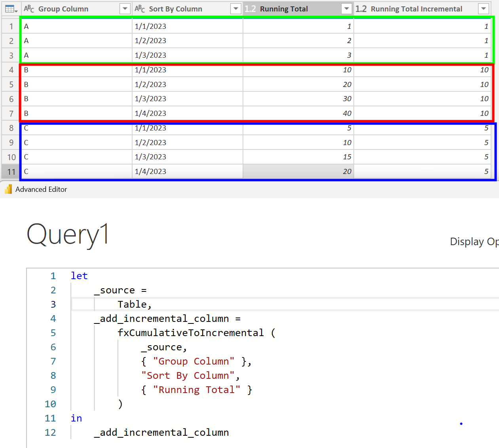The image size is (499, 448).
Task: Open the Display Options menu
Action: click(474, 242)
